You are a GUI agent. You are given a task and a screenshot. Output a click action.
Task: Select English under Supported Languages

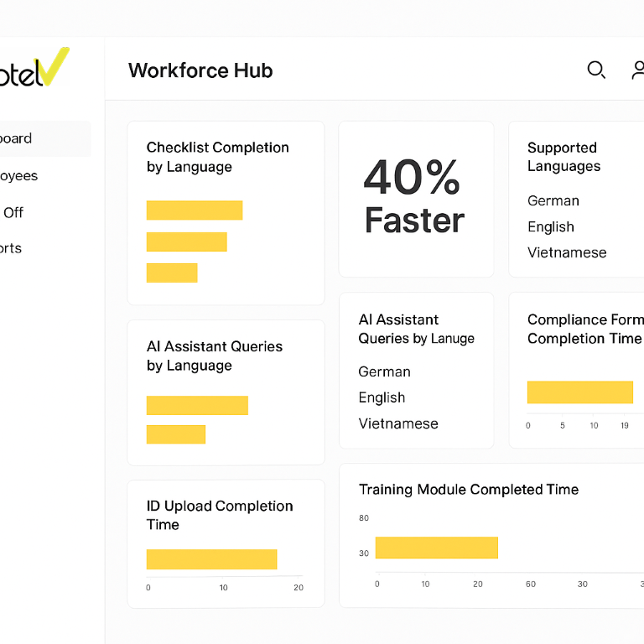tap(551, 227)
